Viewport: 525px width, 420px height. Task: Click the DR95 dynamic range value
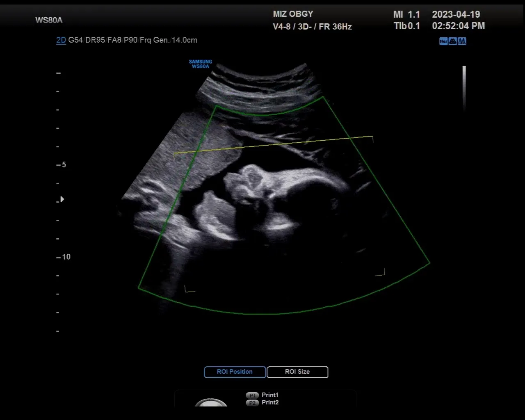95,40
